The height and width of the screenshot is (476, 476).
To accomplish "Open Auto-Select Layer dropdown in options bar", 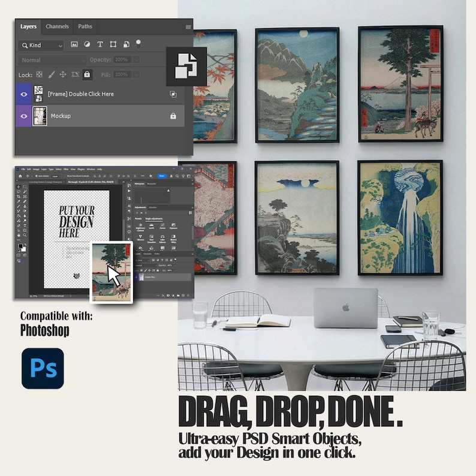I will point(56,176).
